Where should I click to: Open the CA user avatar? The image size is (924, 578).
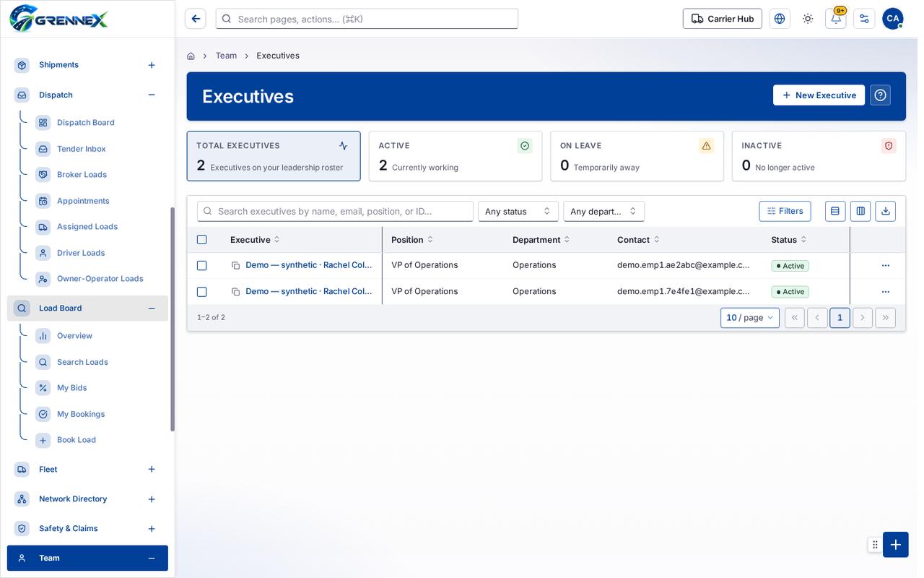pyautogui.click(x=893, y=19)
